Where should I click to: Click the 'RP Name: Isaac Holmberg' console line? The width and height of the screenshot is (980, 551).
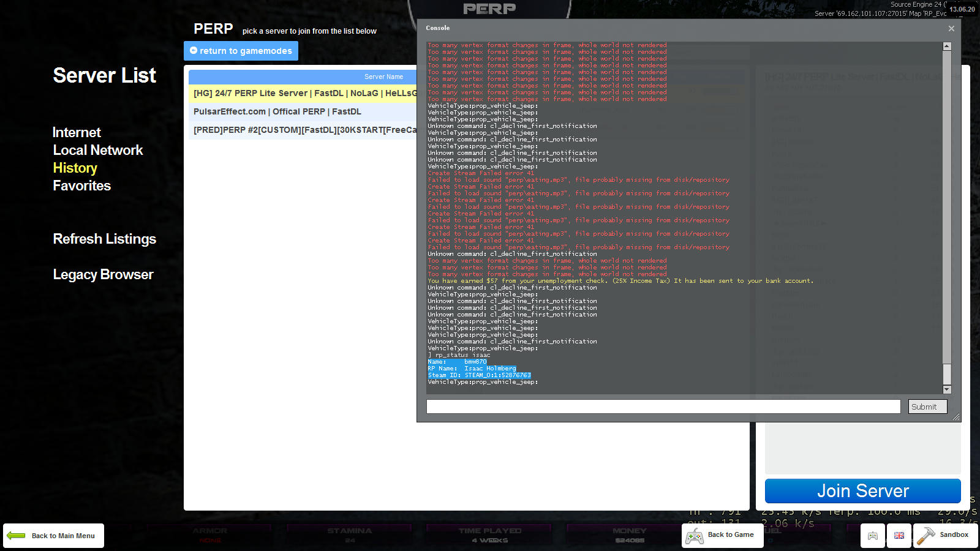click(x=472, y=369)
